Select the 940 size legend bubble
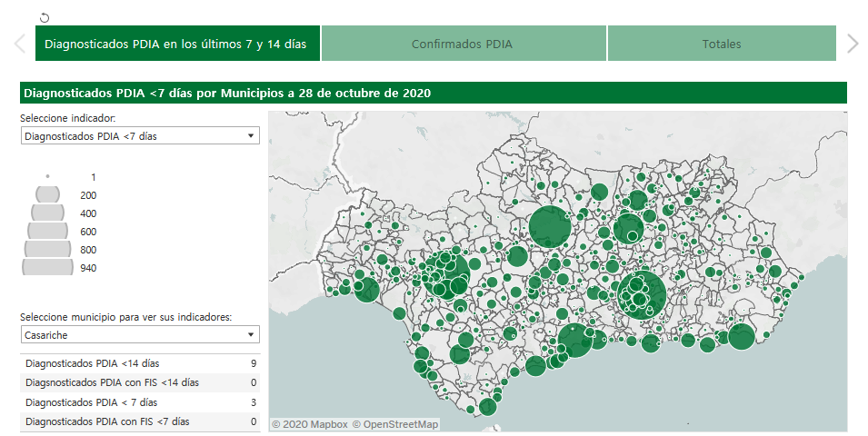 (x=47, y=267)
